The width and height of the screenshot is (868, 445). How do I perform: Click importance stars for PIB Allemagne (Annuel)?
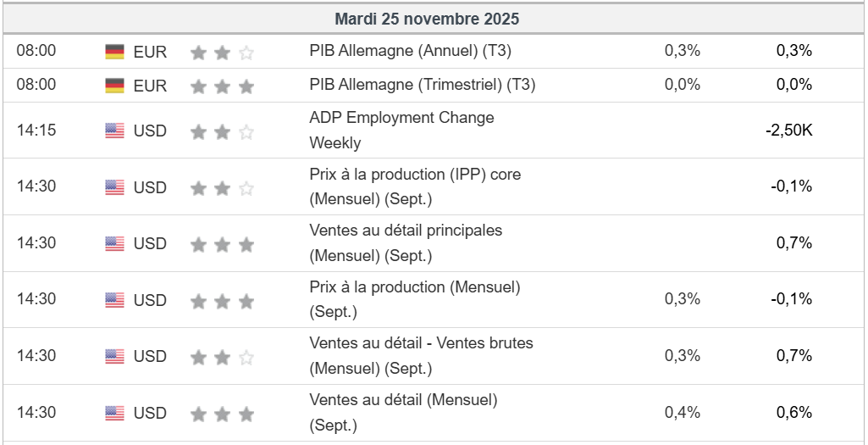(x=222, y=53)
